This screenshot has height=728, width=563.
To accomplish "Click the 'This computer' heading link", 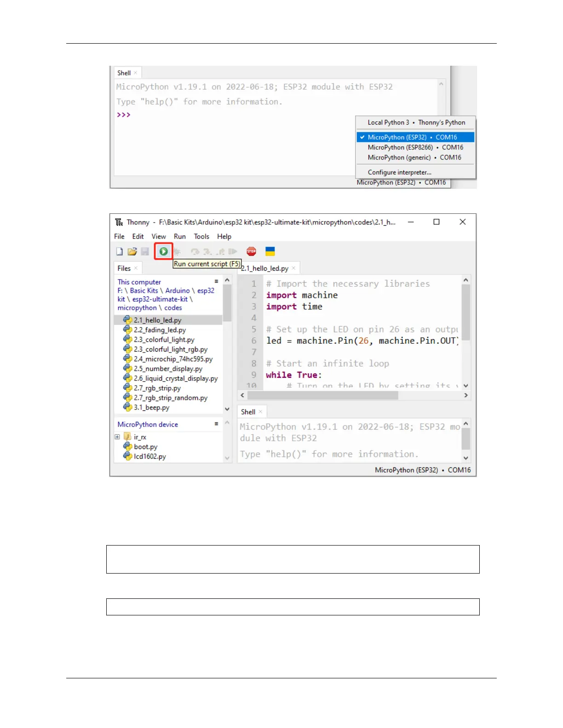I will click(x=139, y=282).
